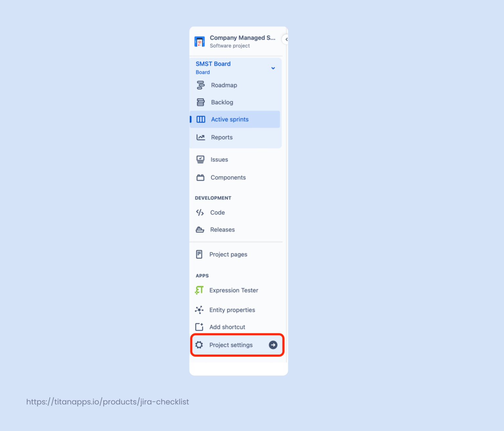504x431 pixels.
Task: Select the Entity properties node icon
Action: click(x=199, y=310)
